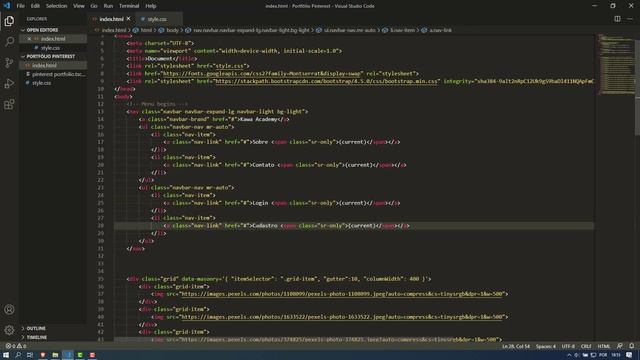The width and height of the screenshot is (640, 360).
Task: Open the Run menu
Action: [x=108, y=6]
